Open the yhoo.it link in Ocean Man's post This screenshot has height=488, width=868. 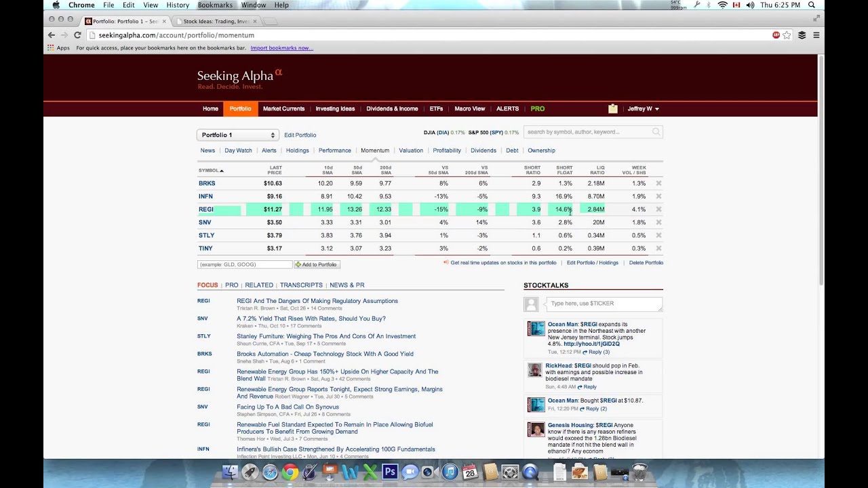tap(591, 344)
